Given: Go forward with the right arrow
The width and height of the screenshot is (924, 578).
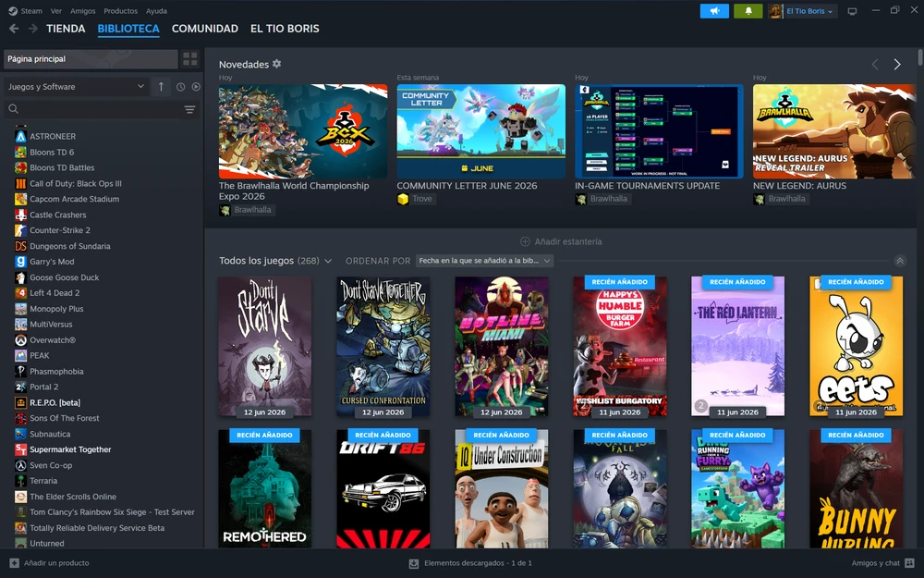Looking at the screenshot, I should [33, 29].
